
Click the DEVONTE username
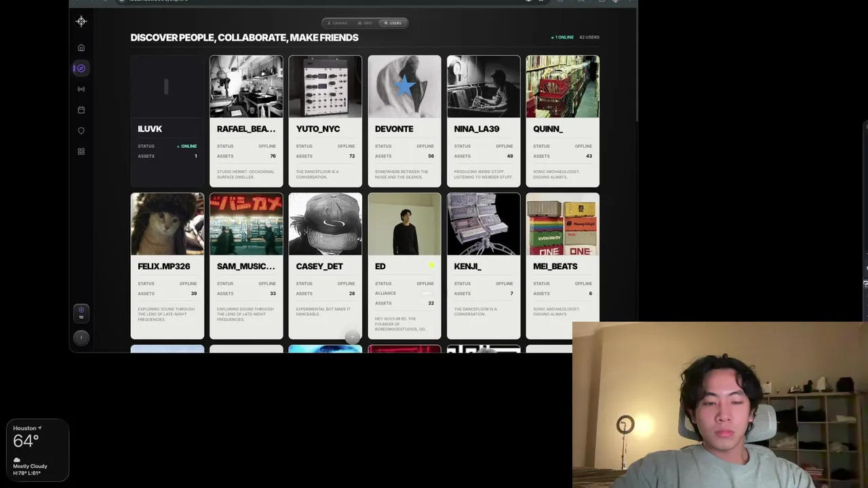click(394, 129)
